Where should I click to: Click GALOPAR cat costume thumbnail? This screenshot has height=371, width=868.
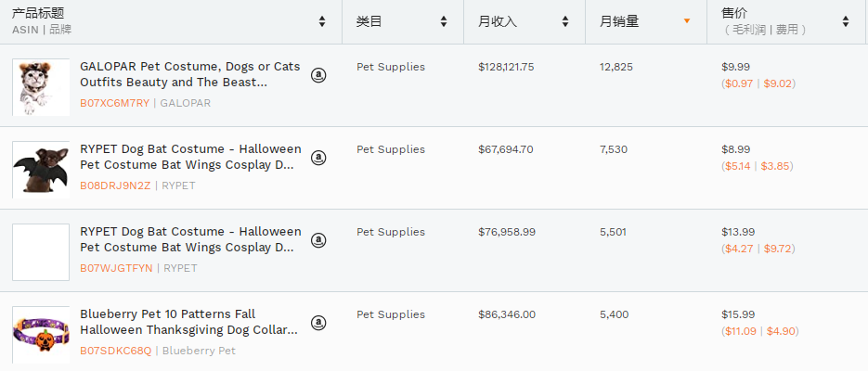(x=41, y=87)
